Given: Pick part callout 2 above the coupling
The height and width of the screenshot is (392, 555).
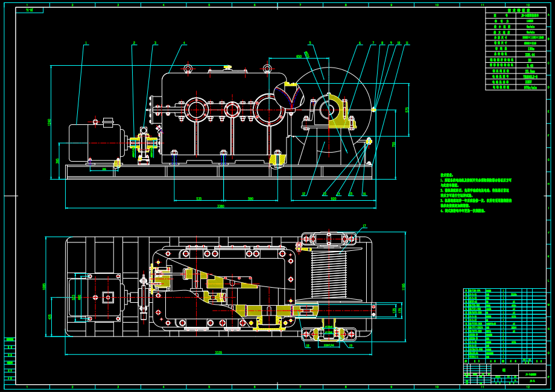Looking at the screenshot, I should (134, 43).
